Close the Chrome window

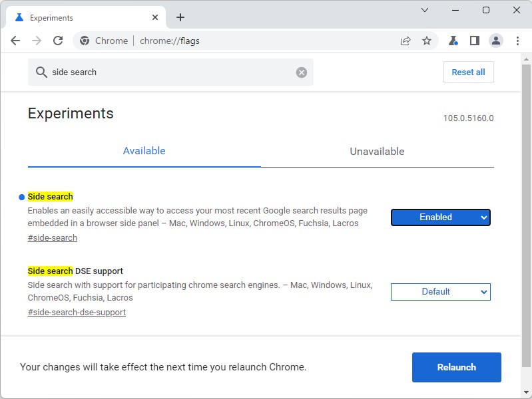(517, 10)
